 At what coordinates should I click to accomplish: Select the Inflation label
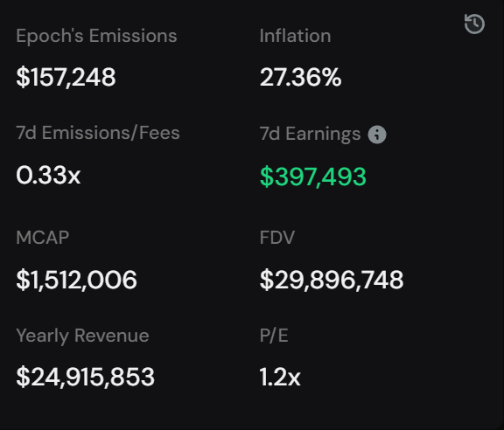(295, 36)
